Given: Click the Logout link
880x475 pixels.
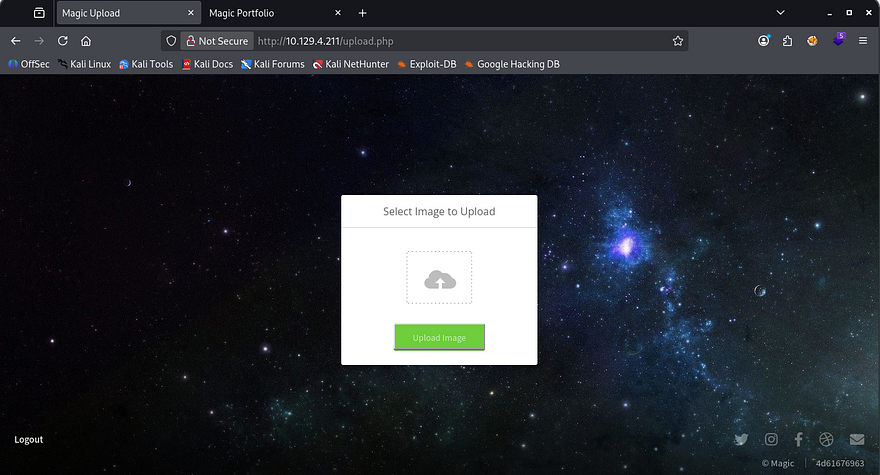Looking at the screenshot, I should 29,440.
